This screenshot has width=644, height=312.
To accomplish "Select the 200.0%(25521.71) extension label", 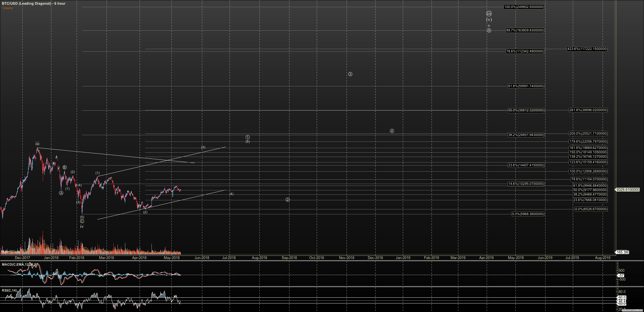I will pos(588,134).
